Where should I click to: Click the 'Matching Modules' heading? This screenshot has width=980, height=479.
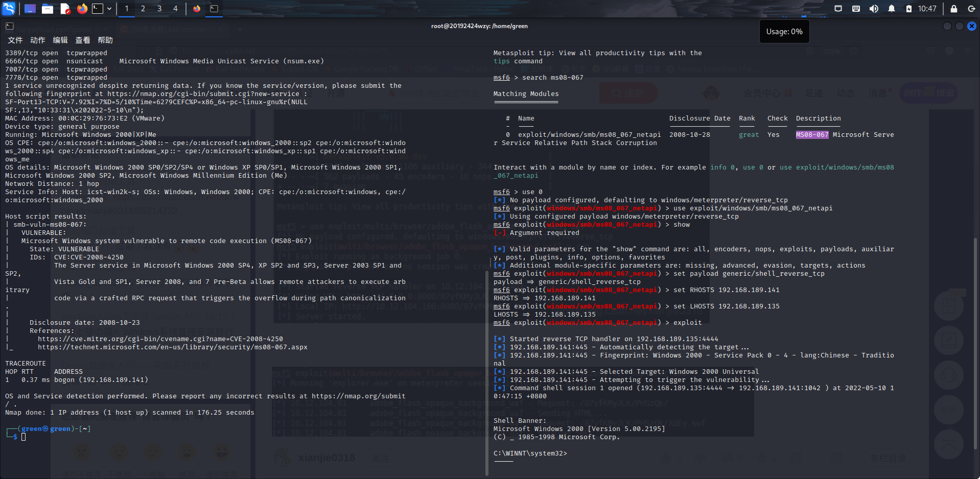tap(526, 94)
